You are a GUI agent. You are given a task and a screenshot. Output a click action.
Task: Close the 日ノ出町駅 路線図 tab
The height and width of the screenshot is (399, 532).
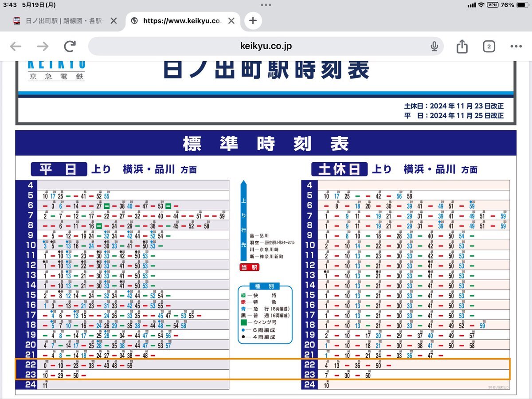(x=113, y=21)
